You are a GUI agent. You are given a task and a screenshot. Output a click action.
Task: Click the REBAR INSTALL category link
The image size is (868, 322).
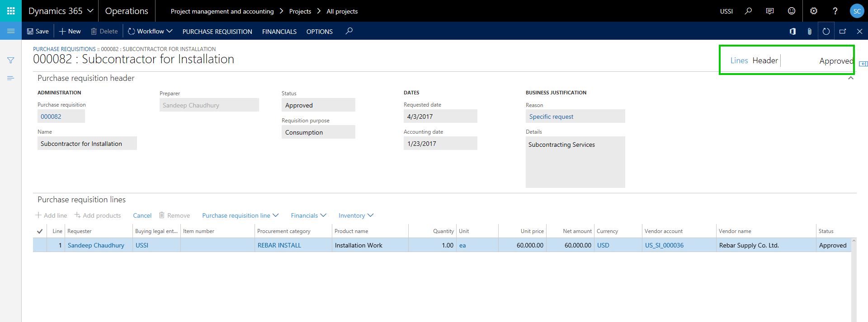point(279,245)
